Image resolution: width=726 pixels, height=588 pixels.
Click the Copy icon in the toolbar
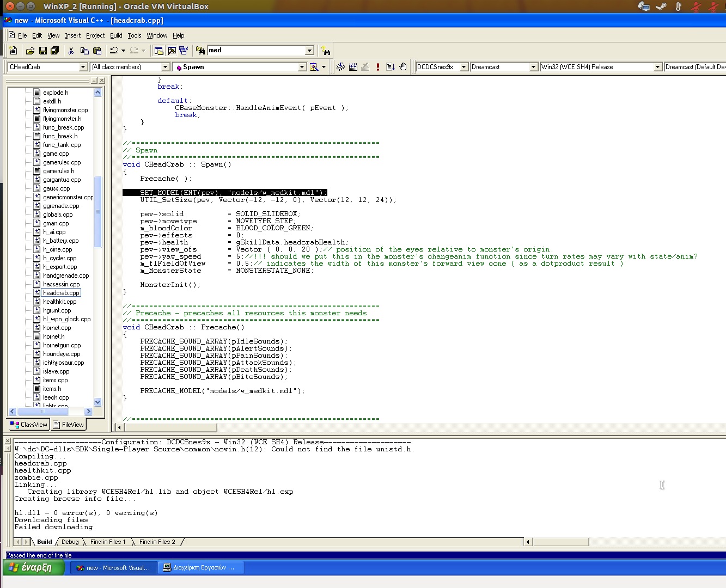pos(84,51)
